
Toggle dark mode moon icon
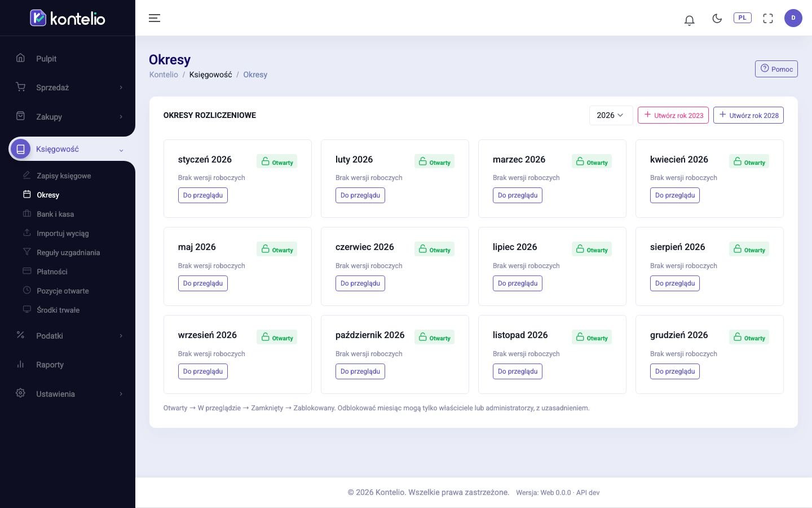point(717,19)
